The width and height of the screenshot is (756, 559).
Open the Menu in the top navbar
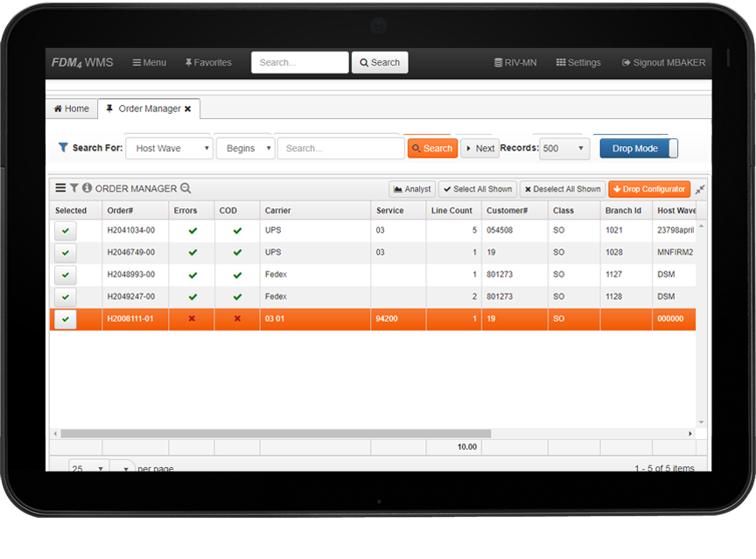[x=149, y=63]
